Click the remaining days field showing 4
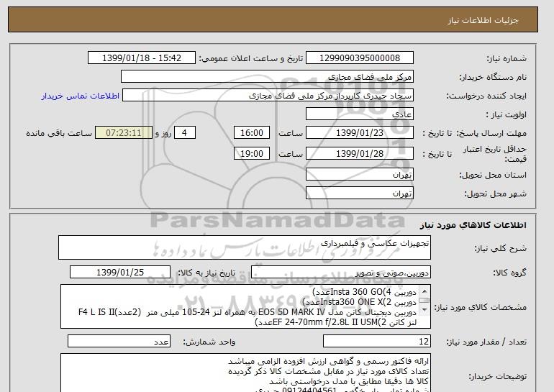This screenshot has width=554, height=392. tap(184, 133)
